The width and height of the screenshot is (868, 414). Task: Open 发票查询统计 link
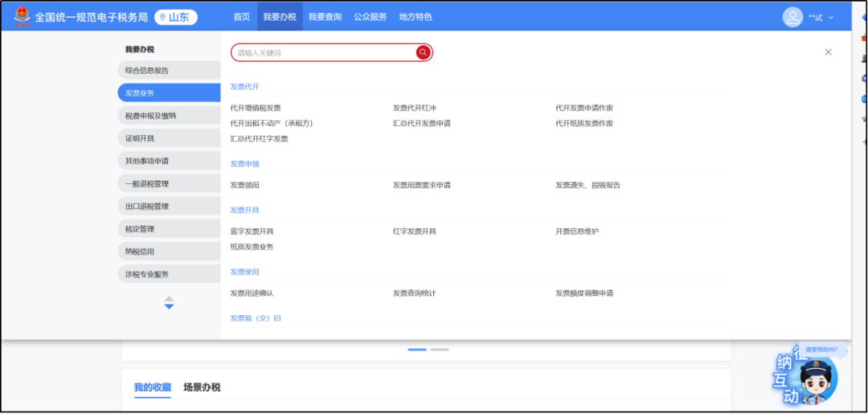click(x=415, y=293)
